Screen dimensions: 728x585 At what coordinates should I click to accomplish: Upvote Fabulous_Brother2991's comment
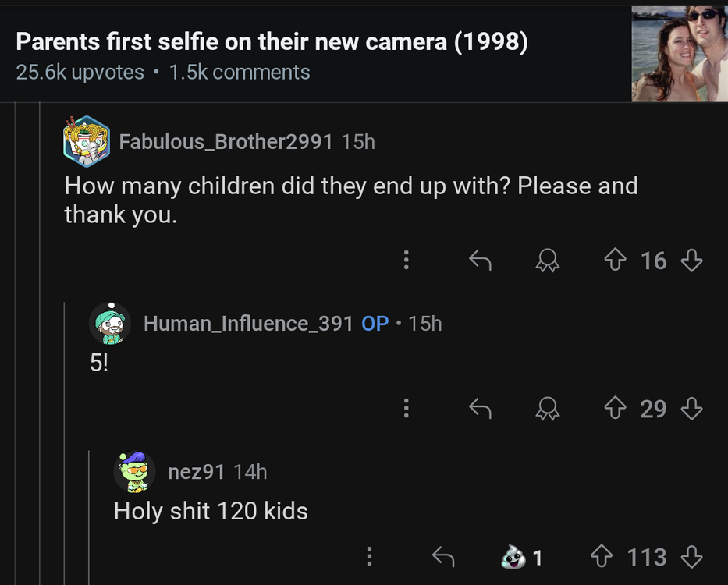click(x=615, y=261)
